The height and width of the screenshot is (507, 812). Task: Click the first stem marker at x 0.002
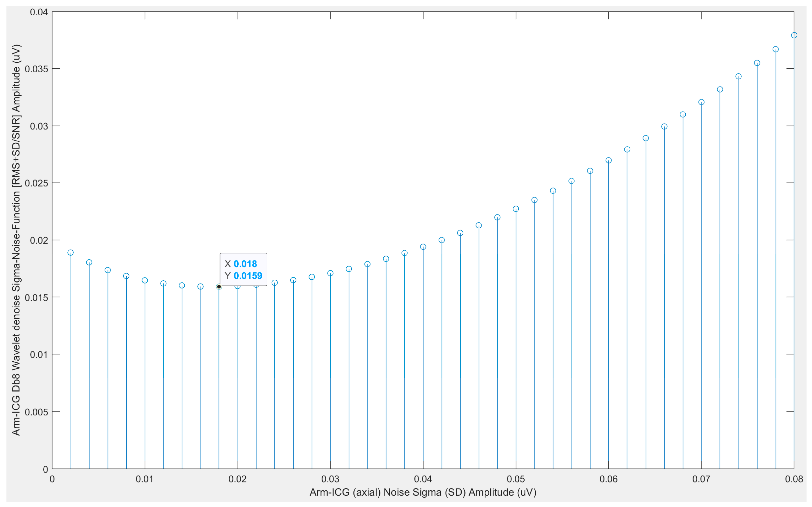pos(70,252)
